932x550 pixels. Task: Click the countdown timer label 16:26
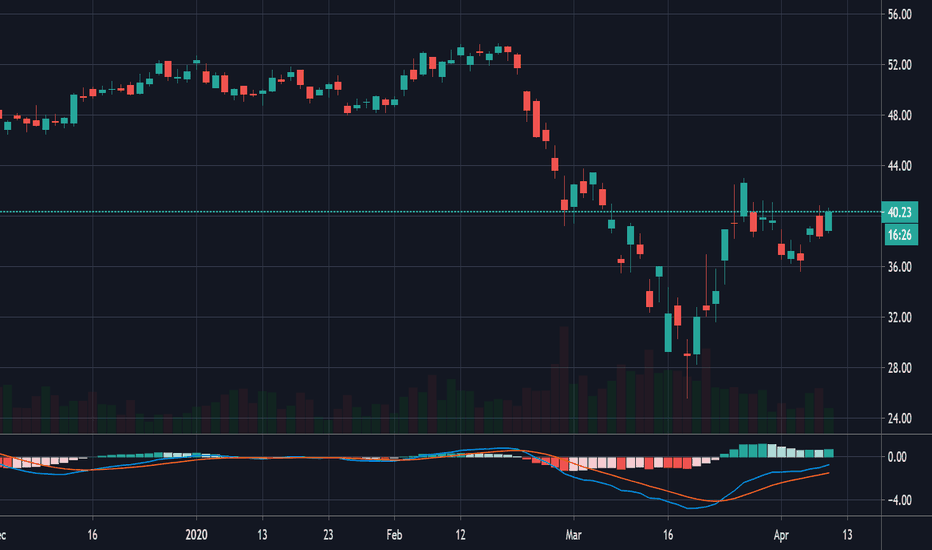[x=899, y=235]
